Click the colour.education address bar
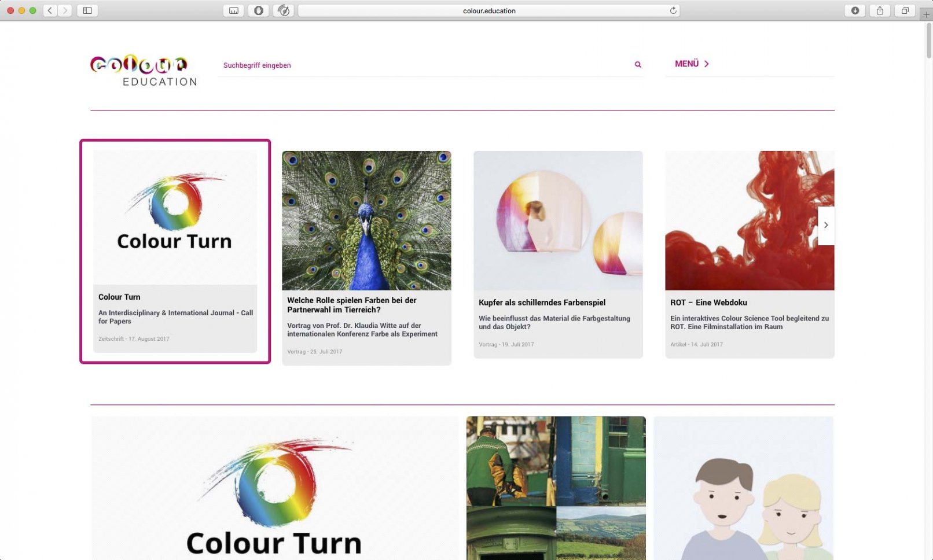Viewport: 933px width, 560px height. (x=488, y=10)
